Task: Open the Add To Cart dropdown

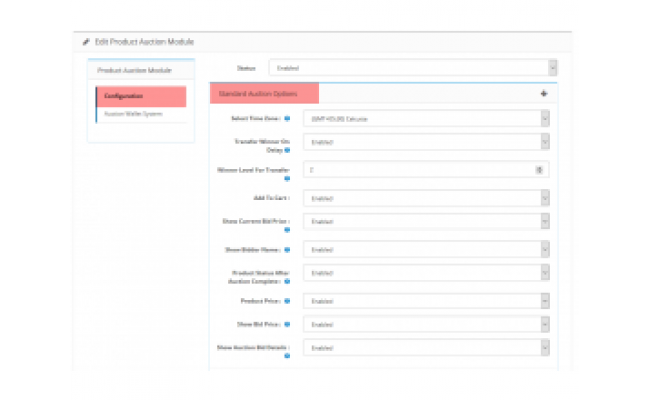Action: [x=426, y=198]
